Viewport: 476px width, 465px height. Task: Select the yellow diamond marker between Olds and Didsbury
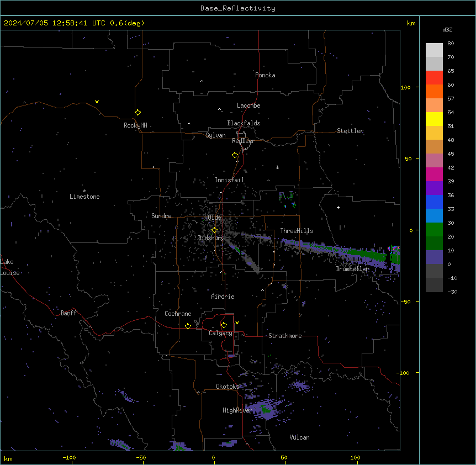pyautogui.click(x=214, y=230)
